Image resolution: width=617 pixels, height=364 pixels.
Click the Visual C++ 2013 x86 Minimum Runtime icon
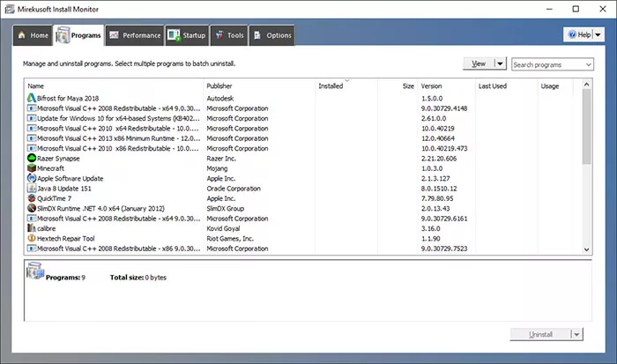32,138
